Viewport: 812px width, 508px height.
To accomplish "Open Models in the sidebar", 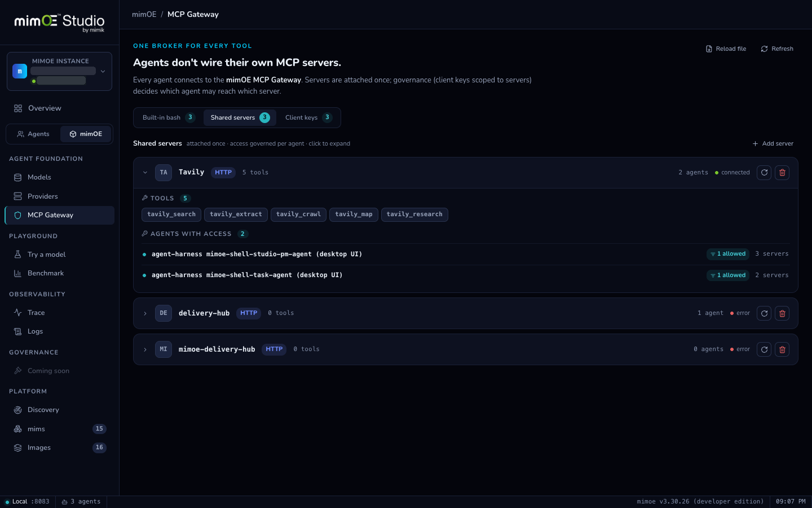I will click(x=59, y=177).
